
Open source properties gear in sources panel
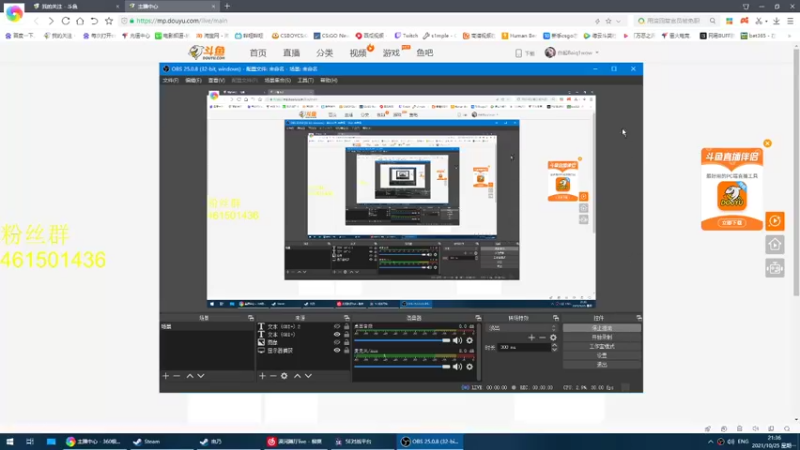[284, 376]
